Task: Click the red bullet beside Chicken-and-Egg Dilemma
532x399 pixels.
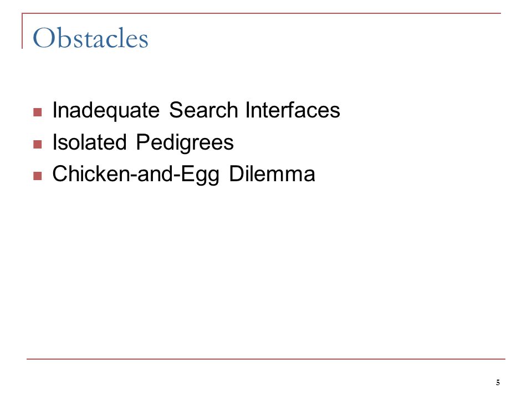Action: [x=38, y=176]
